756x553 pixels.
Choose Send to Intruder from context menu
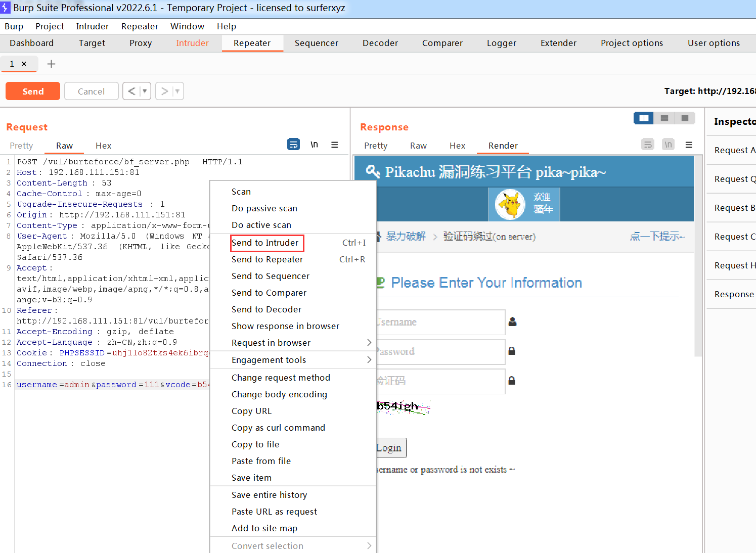tap(265, 243)
